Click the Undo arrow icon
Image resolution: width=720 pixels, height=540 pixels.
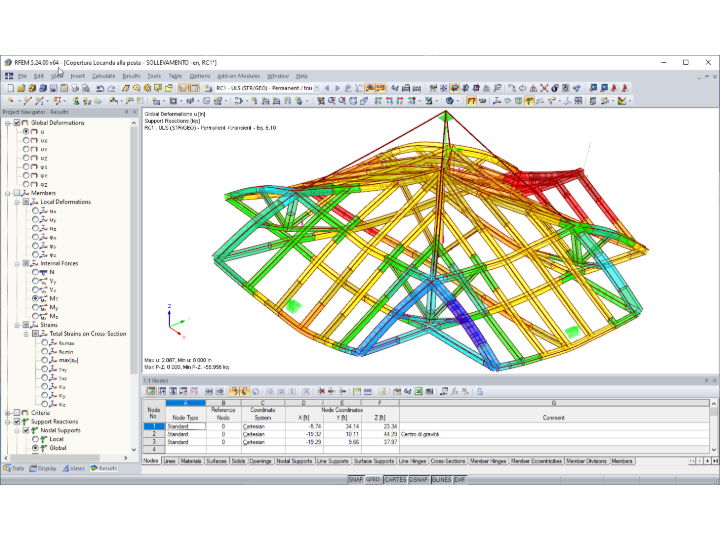point(100,88)
